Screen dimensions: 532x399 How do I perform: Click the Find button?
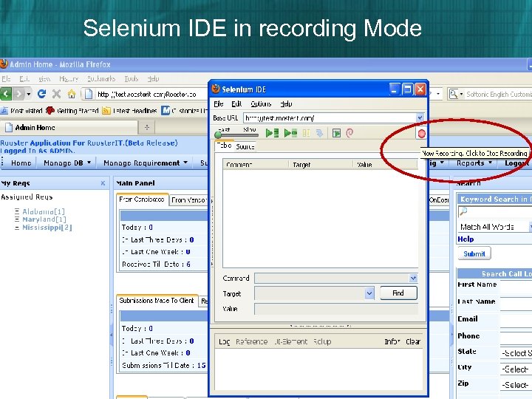point(398,293)
